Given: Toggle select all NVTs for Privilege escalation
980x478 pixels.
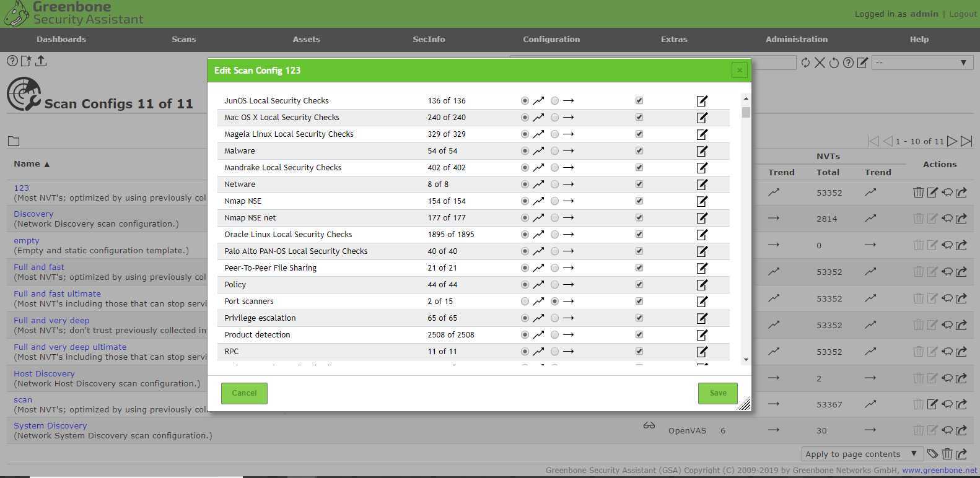Looking at the screenshot, I should coord(639,318).
